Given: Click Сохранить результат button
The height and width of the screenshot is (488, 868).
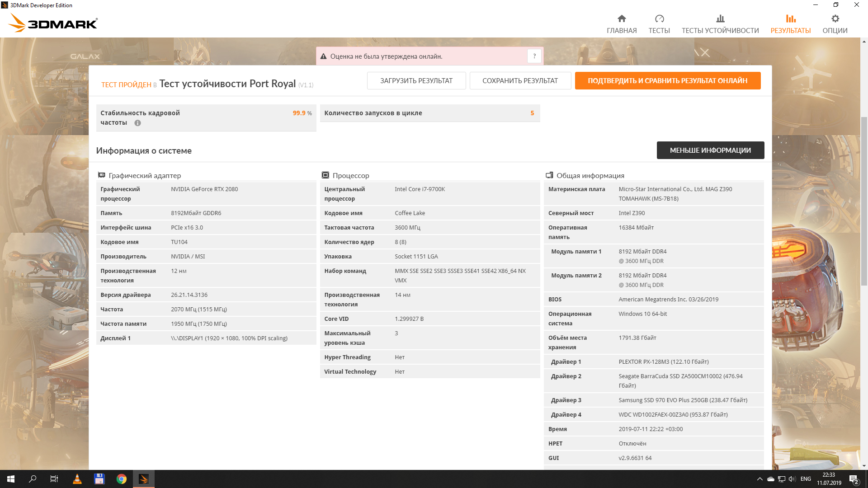Looking at the screenshot, I should 520,81.
